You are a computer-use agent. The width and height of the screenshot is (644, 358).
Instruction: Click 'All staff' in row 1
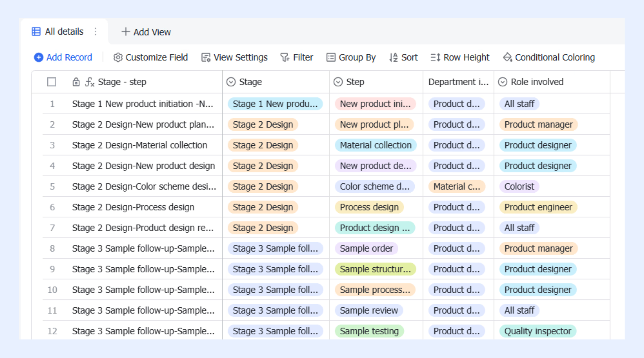(519, 104)
